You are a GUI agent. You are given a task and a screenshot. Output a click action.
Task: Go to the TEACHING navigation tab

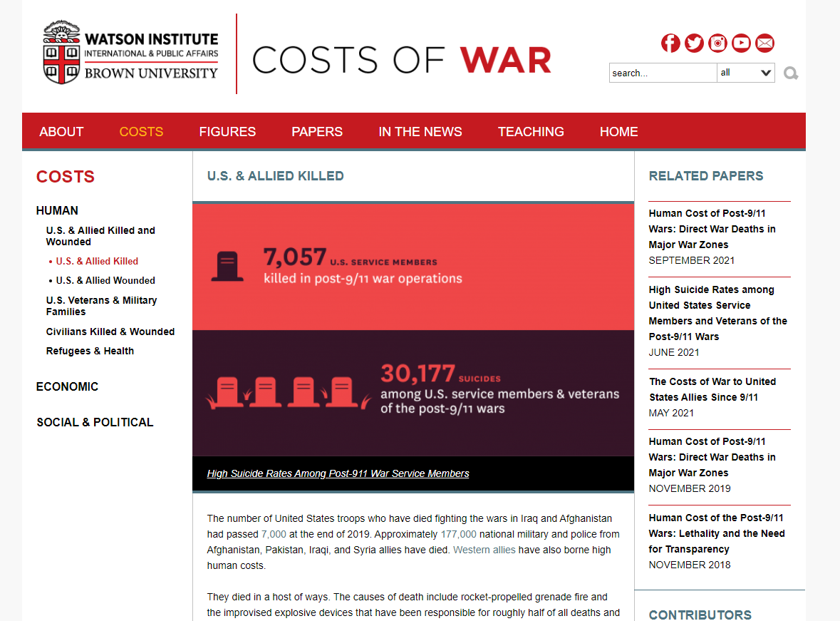coord(531,131)
